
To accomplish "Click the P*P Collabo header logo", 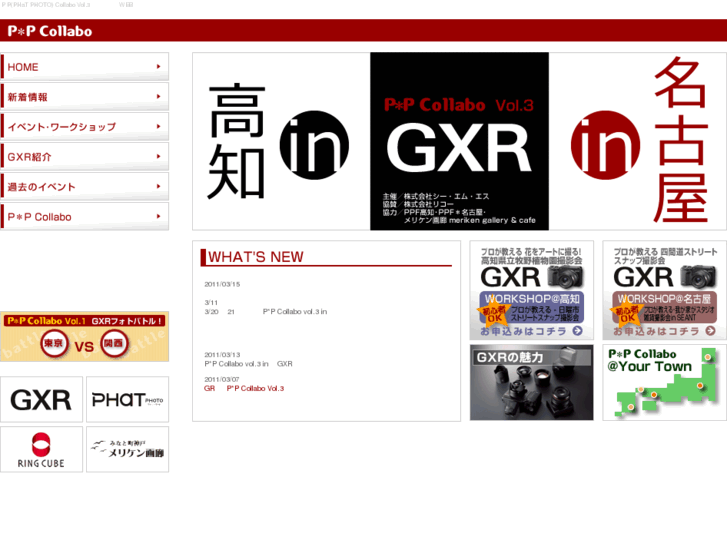I will 50,31.
